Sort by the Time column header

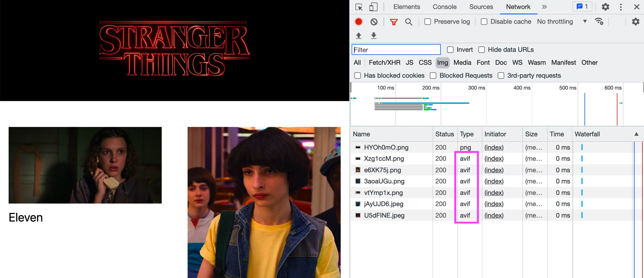560,134
